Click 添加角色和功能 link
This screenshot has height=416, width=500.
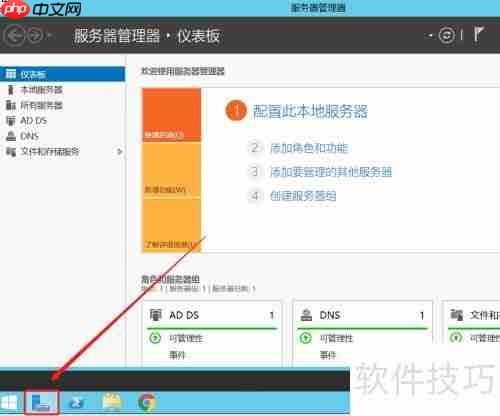[309, 148]
